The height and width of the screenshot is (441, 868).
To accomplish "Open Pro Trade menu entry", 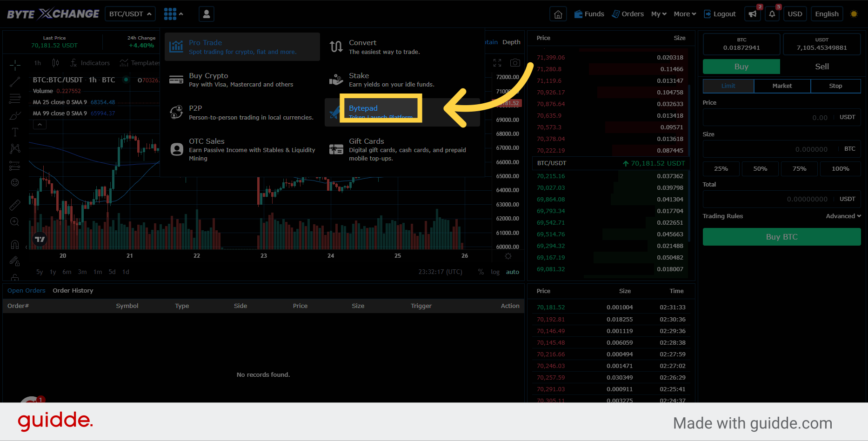I will (242, 47).
